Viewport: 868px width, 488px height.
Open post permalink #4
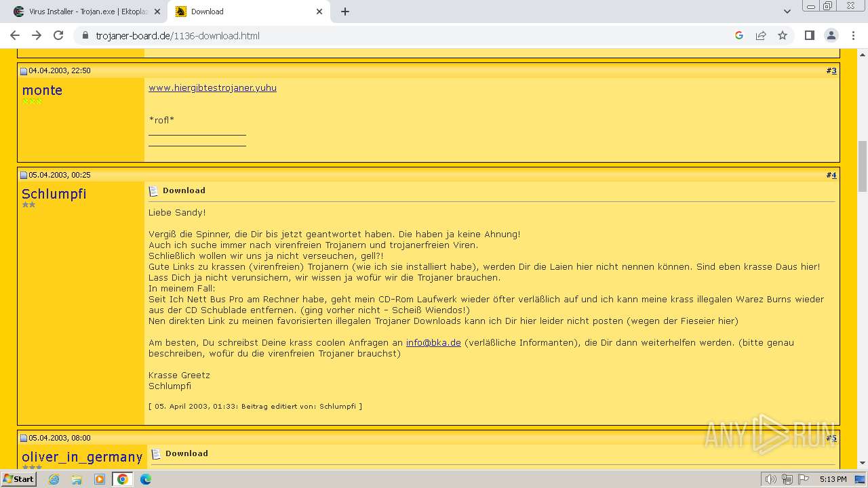click(831, 175)
